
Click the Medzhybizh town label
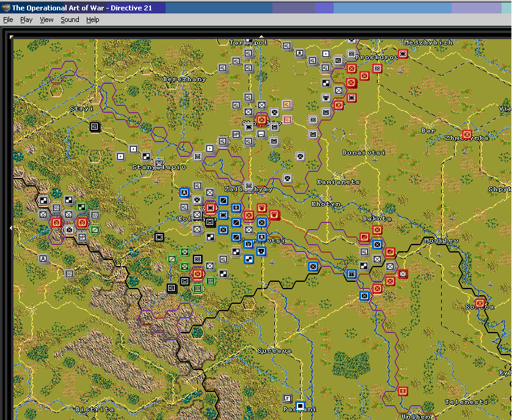pyautogui.click(x=428, y=43)
